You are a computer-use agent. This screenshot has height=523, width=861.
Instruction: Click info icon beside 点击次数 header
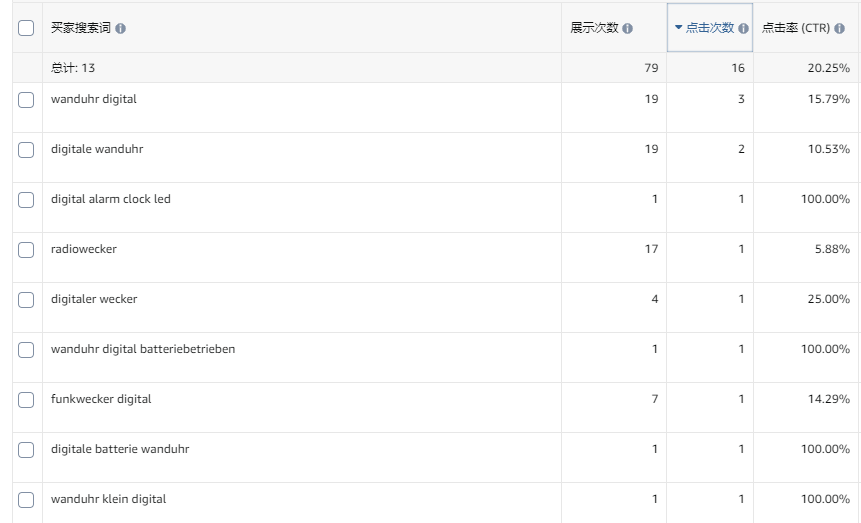click(743, 29)
